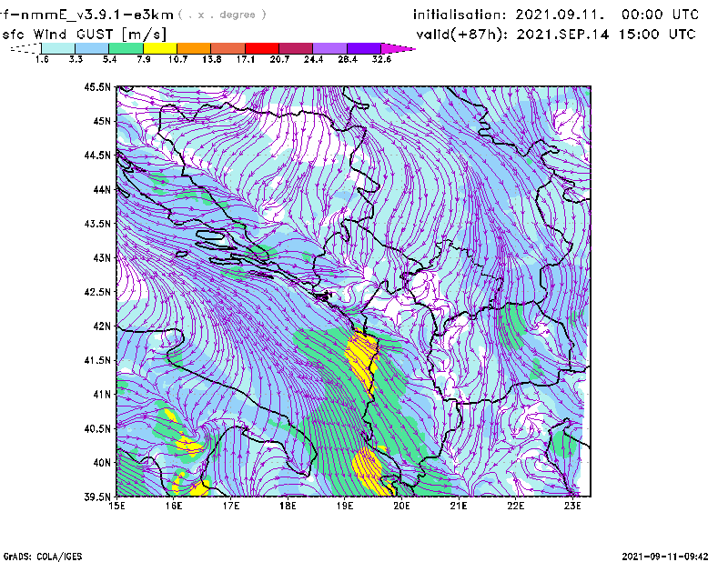Click the '2021-09-11-09:42' timestamp
This screenshot has height=562, width=728.
[x=665, y=557]
